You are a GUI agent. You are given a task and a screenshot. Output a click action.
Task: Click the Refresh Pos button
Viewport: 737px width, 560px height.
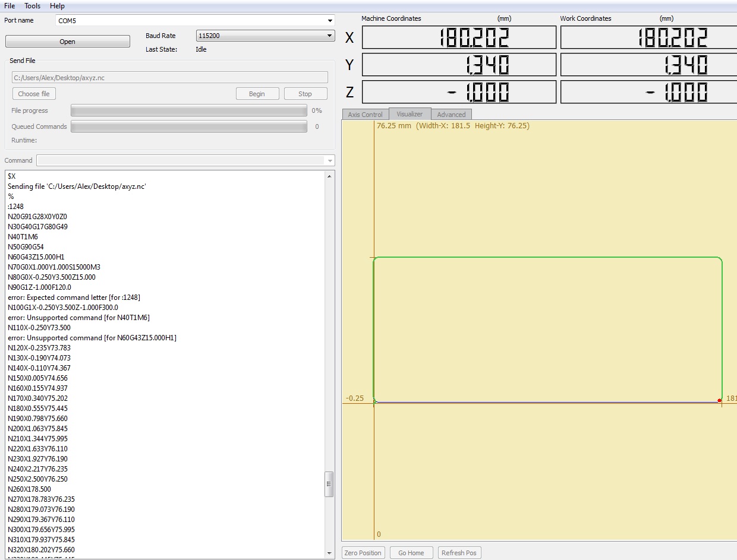click(x=459, y=553)
